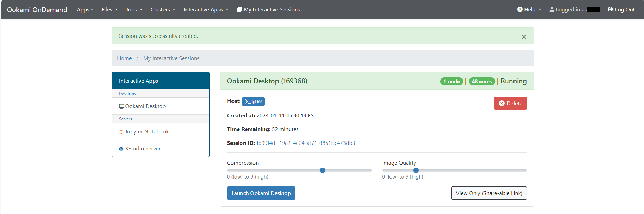Click the Image Quality slider handle
644x214 pixels.
416,170
